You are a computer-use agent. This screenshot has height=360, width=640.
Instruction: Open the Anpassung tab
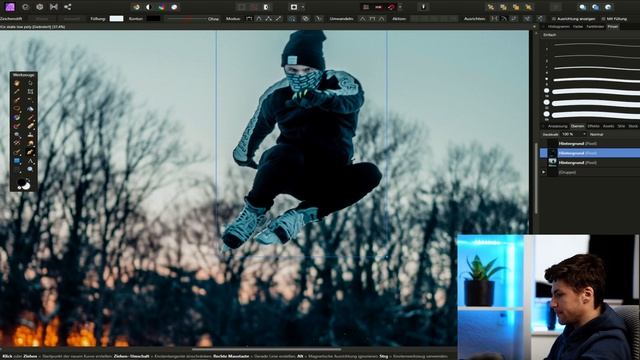pos(557,127)
